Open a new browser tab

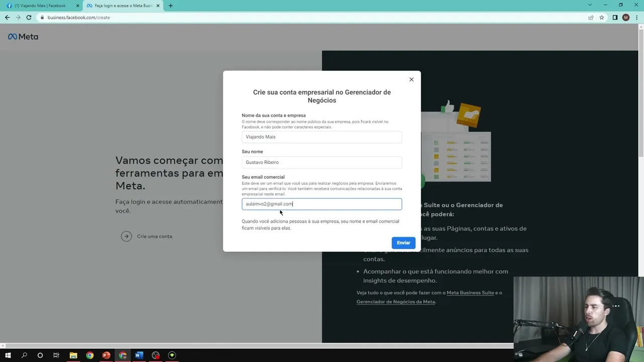click(x=171, y=6)
